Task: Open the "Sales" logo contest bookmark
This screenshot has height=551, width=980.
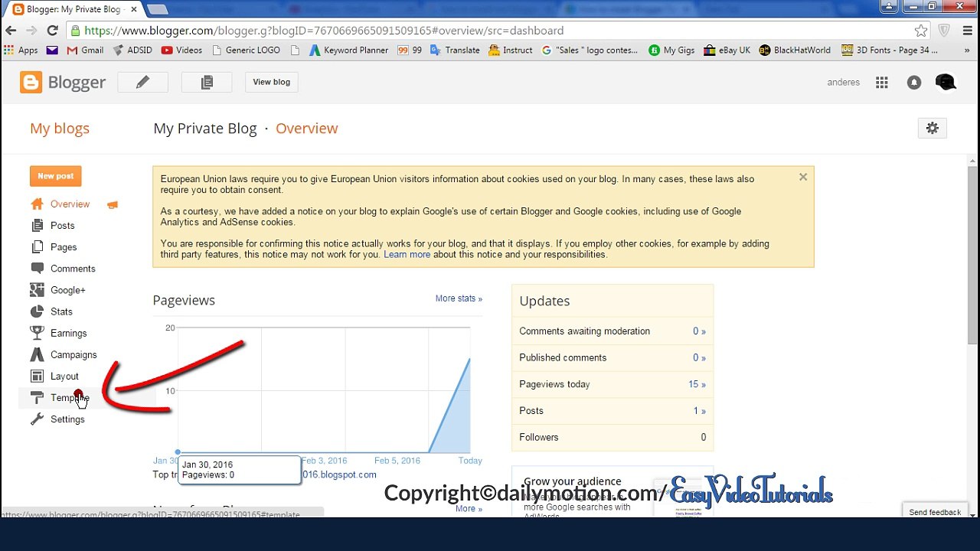Action: tap(590, 50)
